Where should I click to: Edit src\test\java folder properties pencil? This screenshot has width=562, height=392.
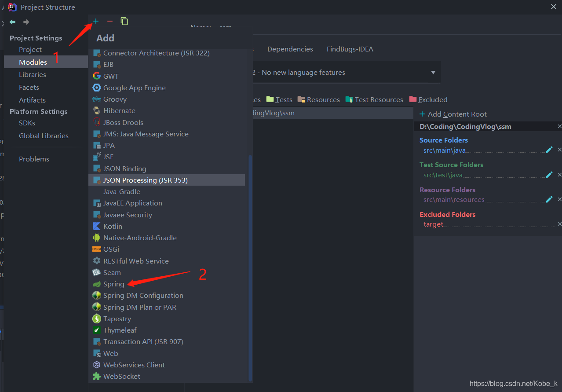pos(549,175)
